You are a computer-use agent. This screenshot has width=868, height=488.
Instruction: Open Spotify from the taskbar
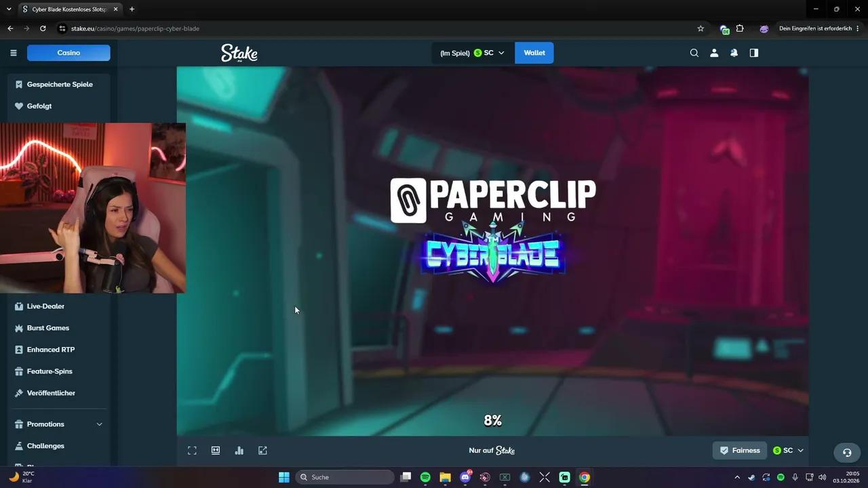(425, 477)
